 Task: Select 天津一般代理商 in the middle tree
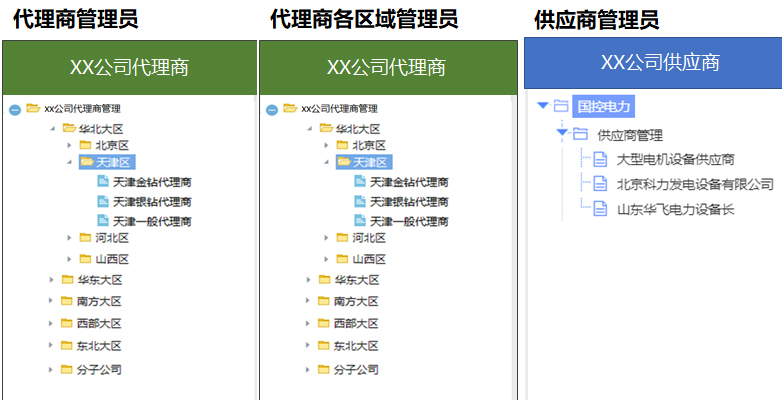coord(409,221)
